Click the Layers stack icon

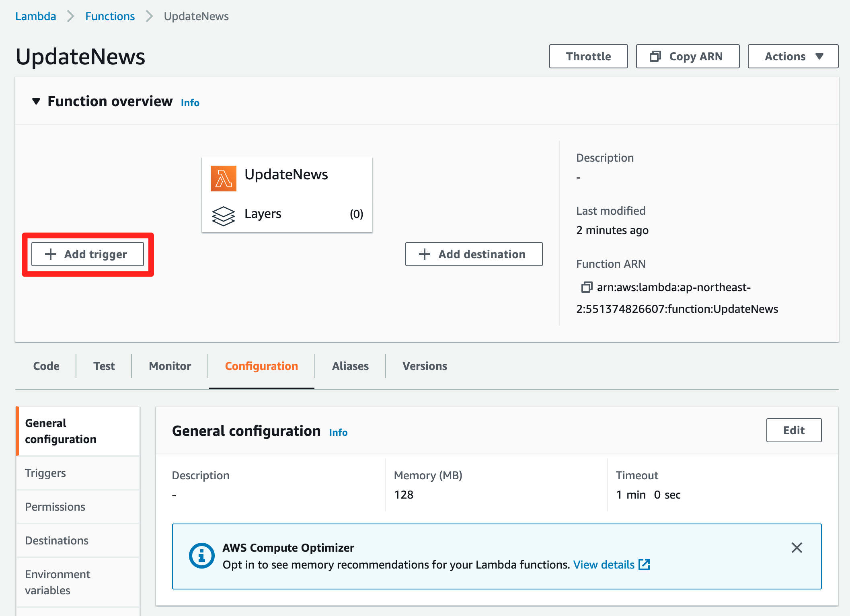(x=223, y=216)
